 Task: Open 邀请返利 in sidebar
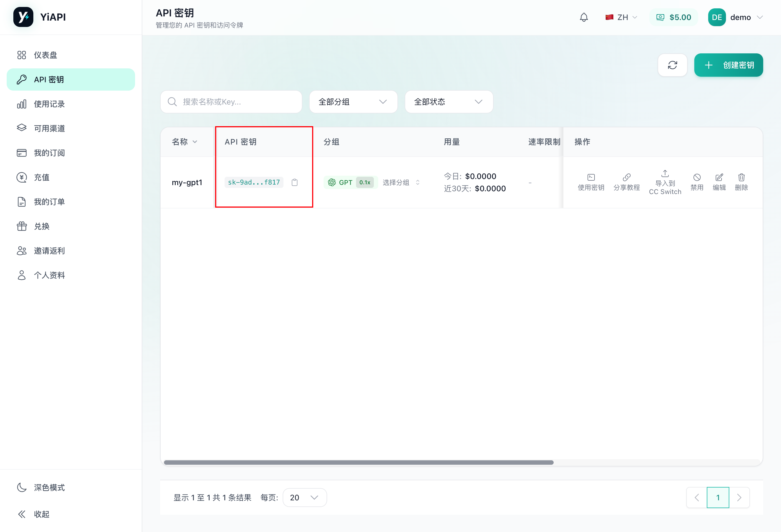point(71,251)
